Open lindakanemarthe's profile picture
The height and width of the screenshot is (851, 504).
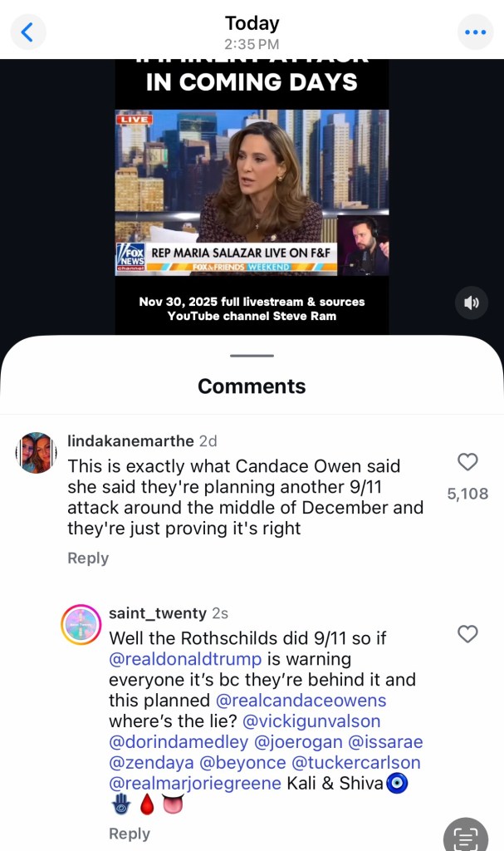click(37, 453)
